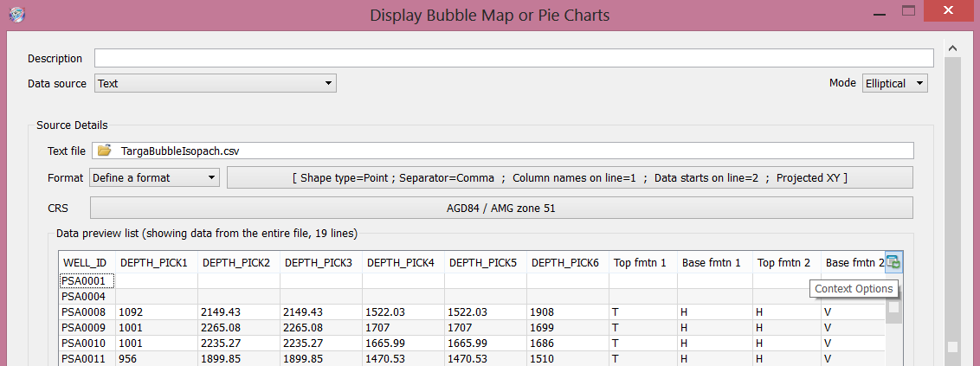
Task: Click the PSA0001 cell in the table
Action: (x=86, y=281)
